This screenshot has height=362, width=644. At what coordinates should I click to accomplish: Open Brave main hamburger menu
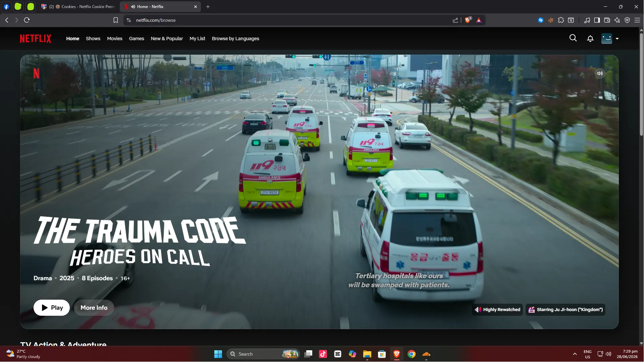pos(637,20)
